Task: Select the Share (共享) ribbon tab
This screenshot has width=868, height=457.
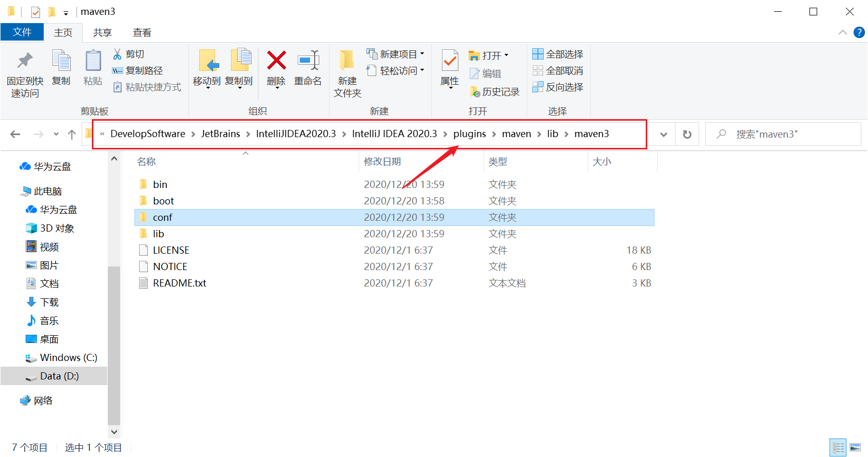Action: tap(102, 32)
